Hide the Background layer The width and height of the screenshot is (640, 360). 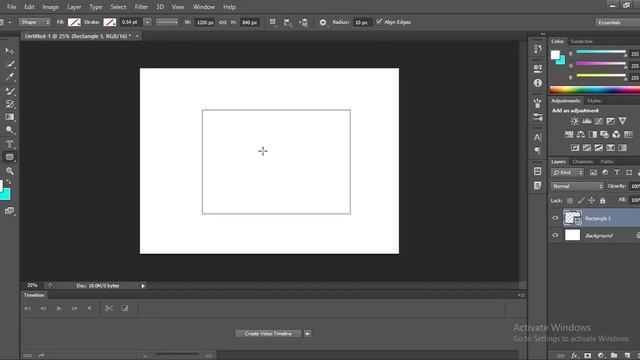coord(555,235)
